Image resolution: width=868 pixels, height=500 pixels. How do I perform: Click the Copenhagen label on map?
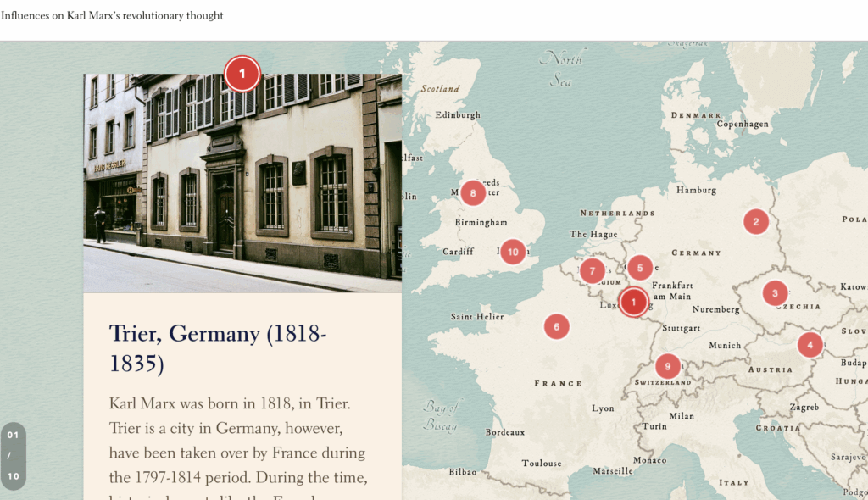tap(743, 125)
